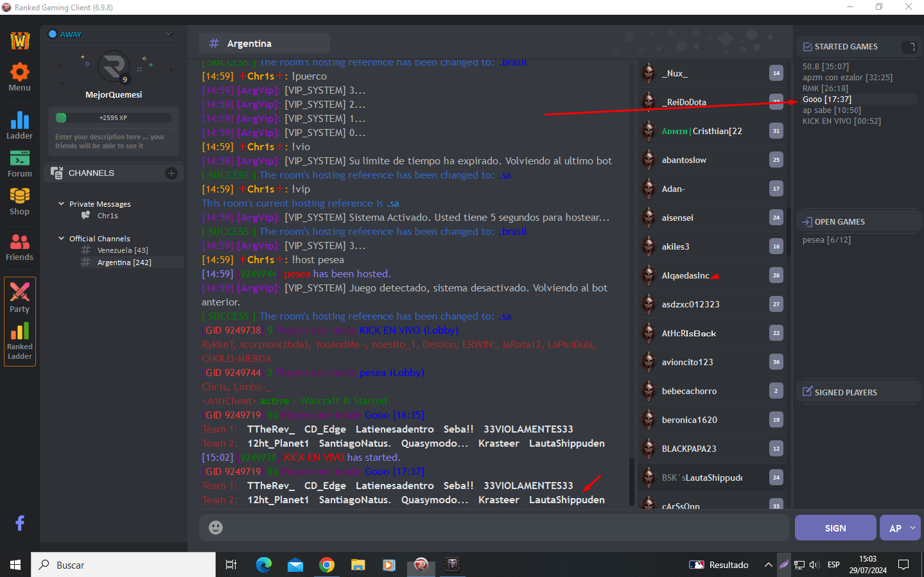Image resolution: width=924 pixels, height=577 pixels.
Task: Select player AlqaedasInc in user list
Action: point(685,275)
